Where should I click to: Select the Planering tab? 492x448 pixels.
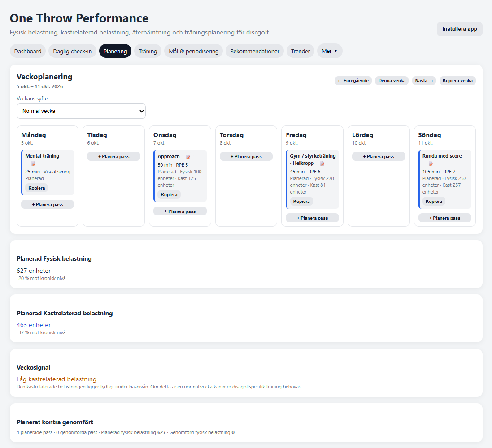click(115, 51)
